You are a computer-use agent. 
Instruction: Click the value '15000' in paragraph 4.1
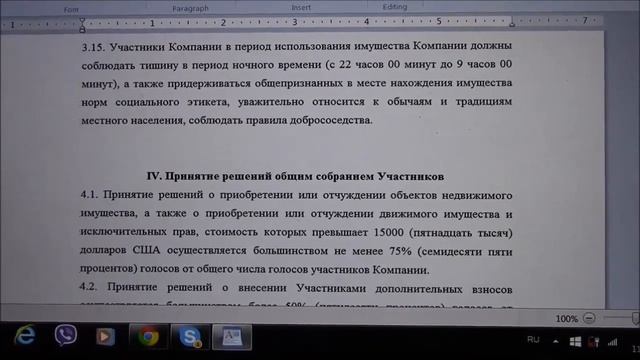pyautogui.click(x=389, y=232)
